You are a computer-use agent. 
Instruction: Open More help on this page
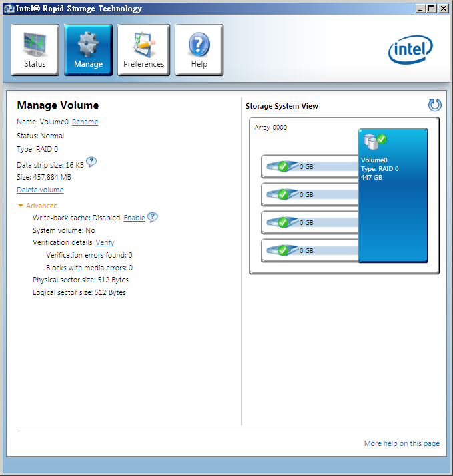[x=402, y=443]
